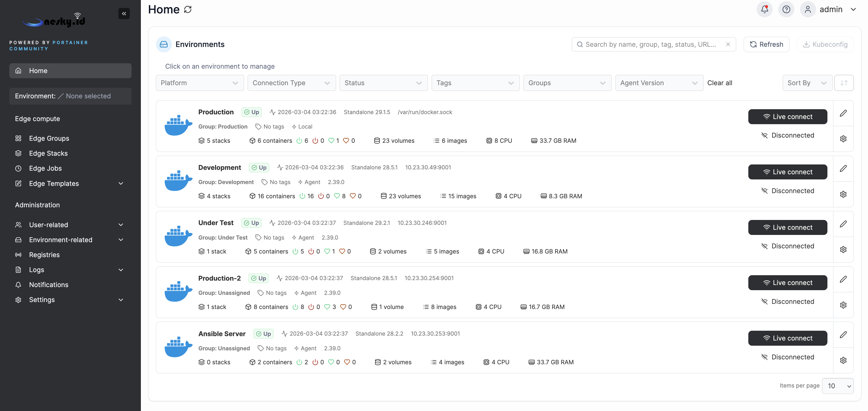Image resolution: width=868 pixels, height=411 pixels.
Task: Click Docker whale icon of Under Test
Action: [178, 236]
